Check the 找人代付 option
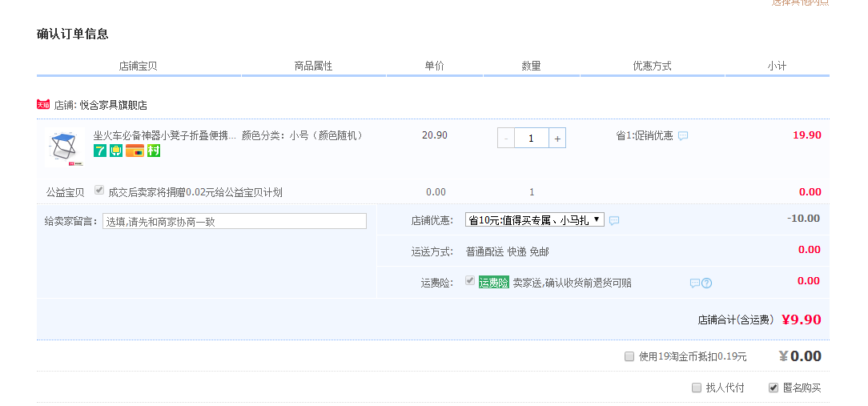Screen dimensions: 868x406 [x=697, y=387]
